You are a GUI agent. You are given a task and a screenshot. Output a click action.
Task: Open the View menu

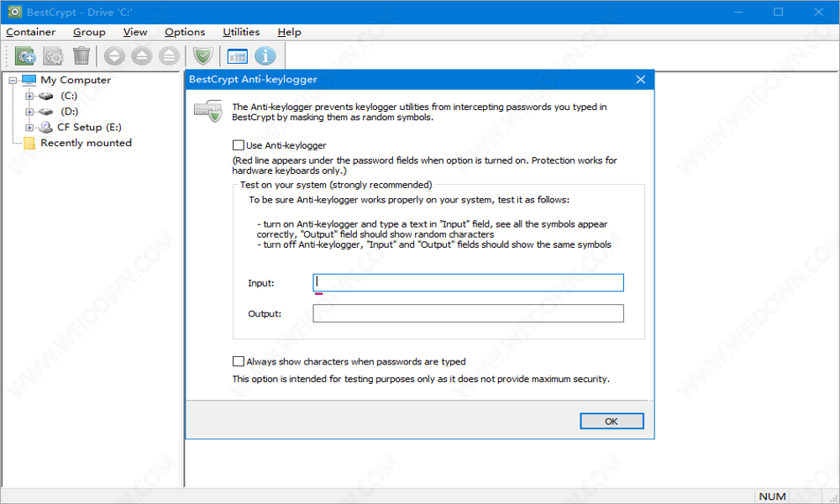(x=135, y=32)
